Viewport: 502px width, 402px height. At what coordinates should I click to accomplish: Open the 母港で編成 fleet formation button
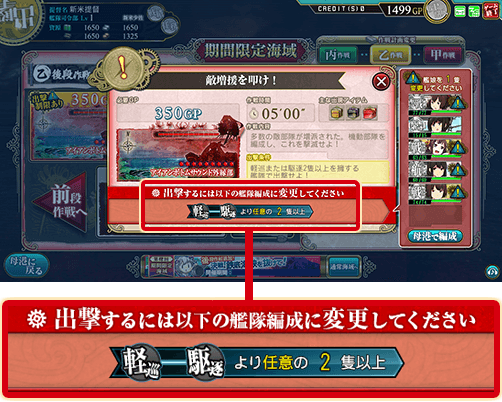click(x=435, y=236)
